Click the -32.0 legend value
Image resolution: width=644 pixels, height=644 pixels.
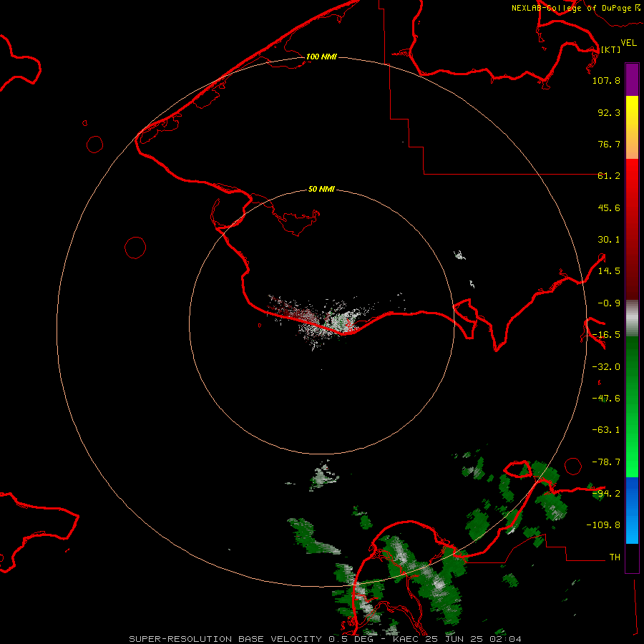(606, 367)
